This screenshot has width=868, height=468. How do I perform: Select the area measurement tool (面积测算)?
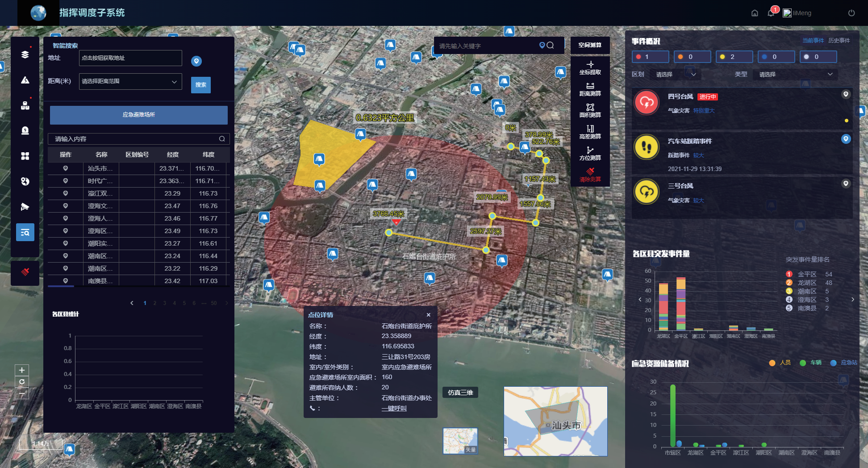coord(590,110)
